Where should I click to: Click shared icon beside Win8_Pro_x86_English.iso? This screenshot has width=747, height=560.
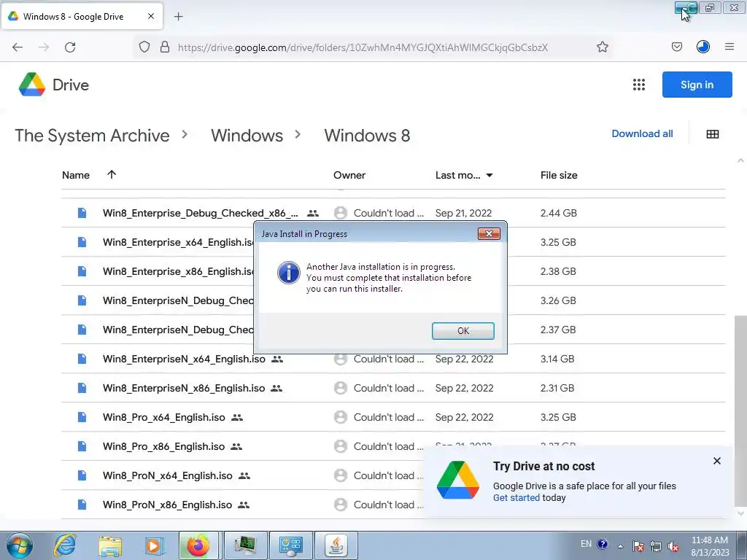[236, 446]
